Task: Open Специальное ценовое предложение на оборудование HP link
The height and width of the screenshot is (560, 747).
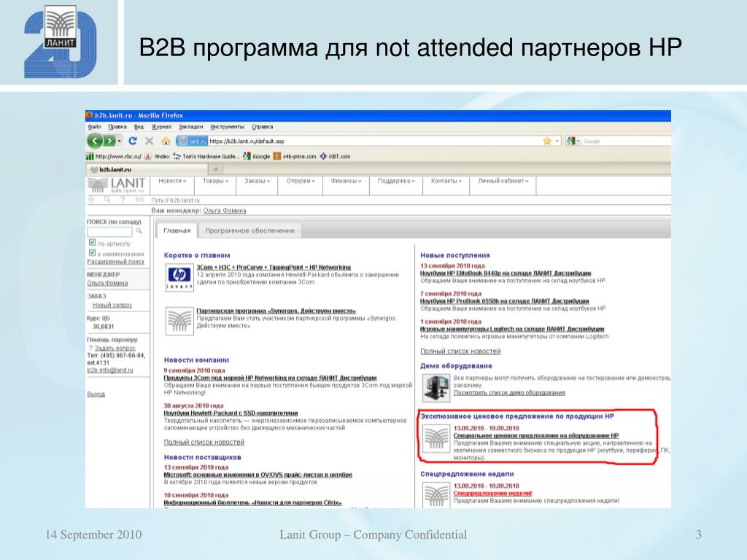Action: click(536, 435)
